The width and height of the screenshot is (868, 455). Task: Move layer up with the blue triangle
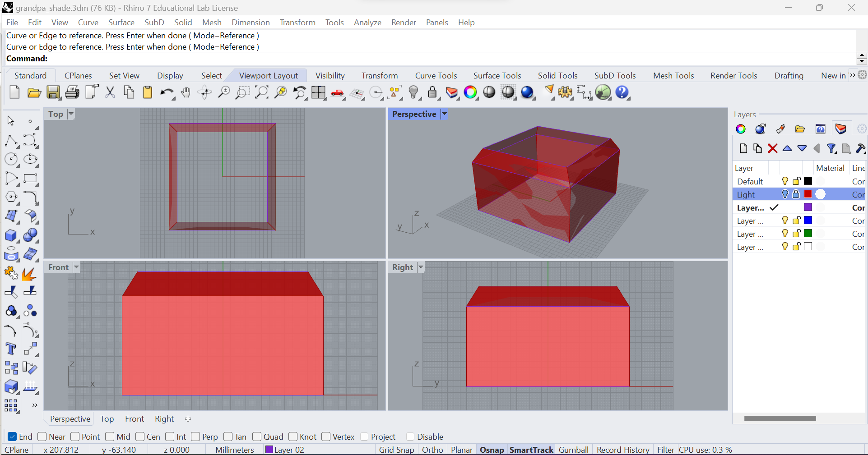[787, 148]
